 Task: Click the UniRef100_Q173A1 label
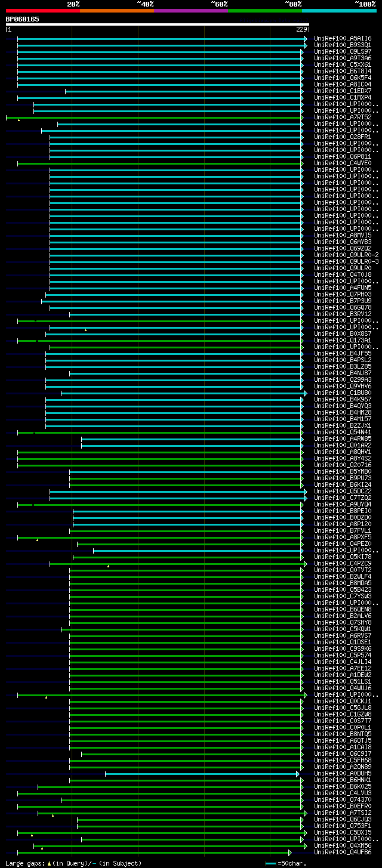[x=343, y=340]
